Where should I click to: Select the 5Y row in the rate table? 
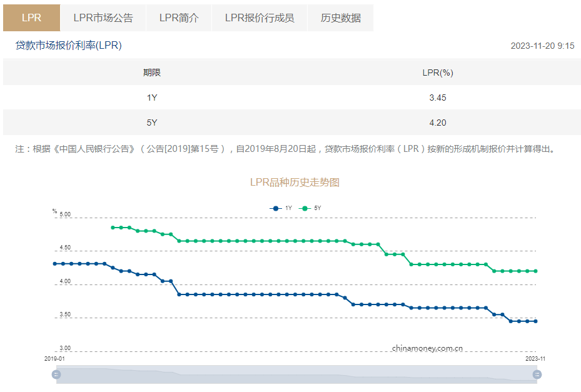coord(290,123)
